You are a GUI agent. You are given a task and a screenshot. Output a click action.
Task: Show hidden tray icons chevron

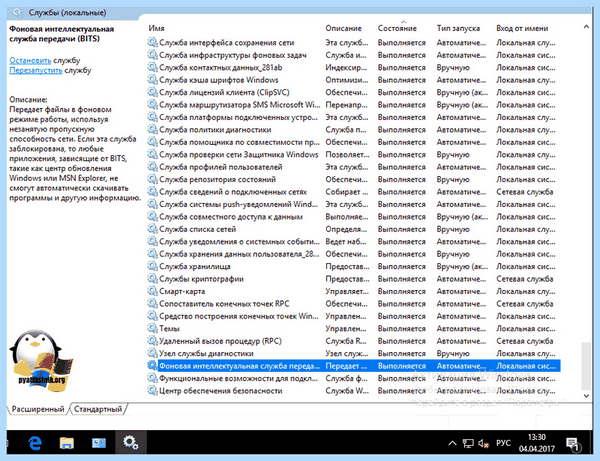click(452, 443)
